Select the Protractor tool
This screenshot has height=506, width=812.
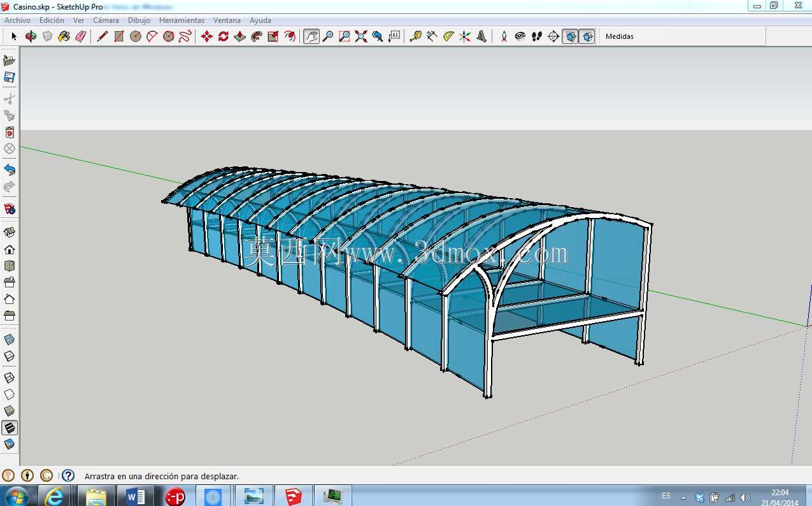coord(449,36)
